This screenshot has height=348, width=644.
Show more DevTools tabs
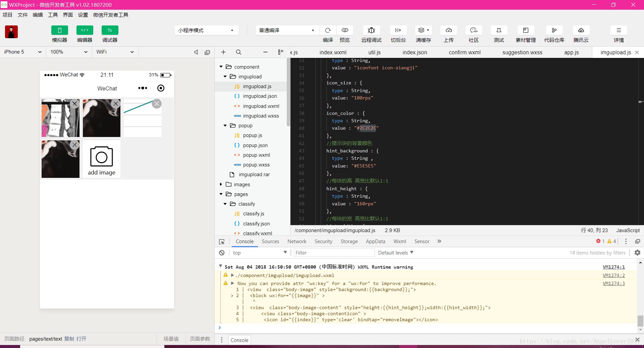pyautogui.click(x=439, y=241)
